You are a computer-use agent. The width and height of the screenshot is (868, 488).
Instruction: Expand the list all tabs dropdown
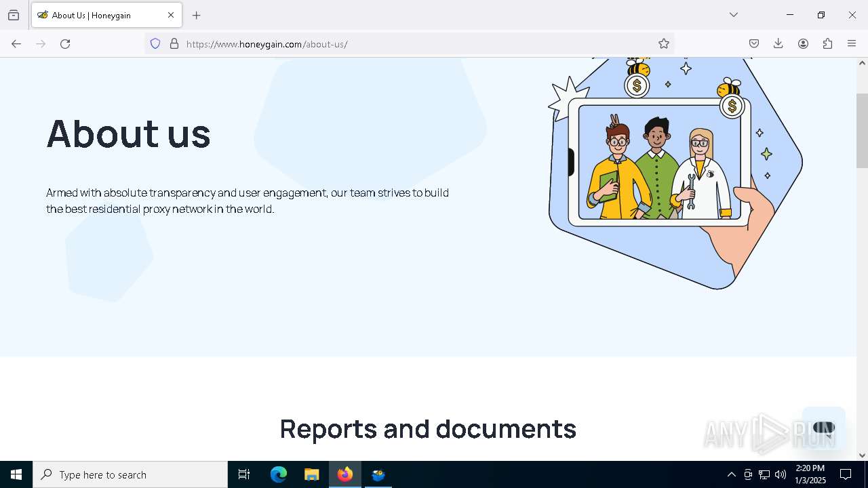(x=734, y=15)
